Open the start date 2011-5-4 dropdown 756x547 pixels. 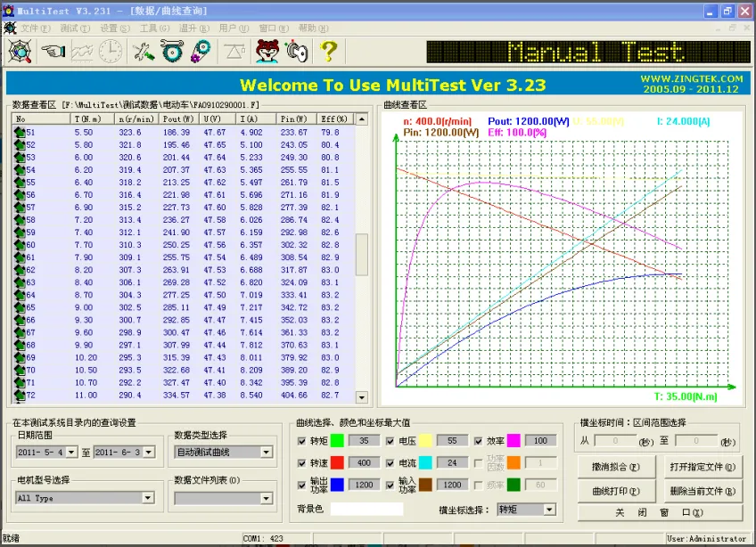(x=71, y=452)
